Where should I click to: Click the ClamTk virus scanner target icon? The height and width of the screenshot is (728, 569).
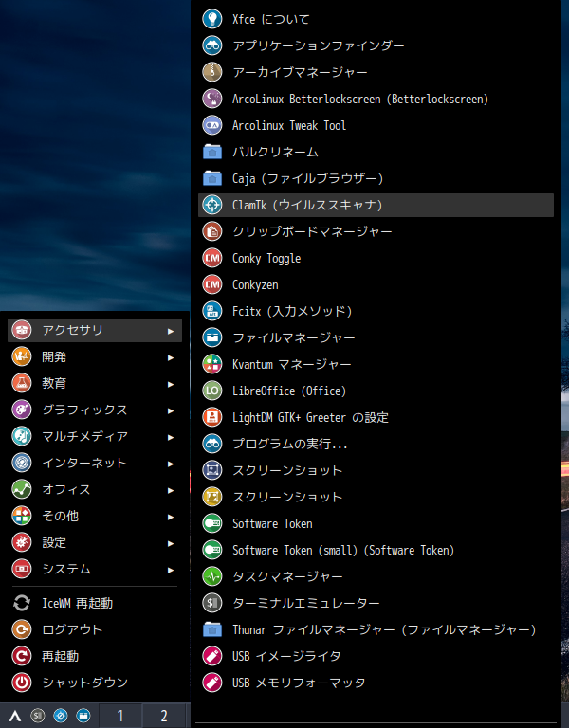212,205
